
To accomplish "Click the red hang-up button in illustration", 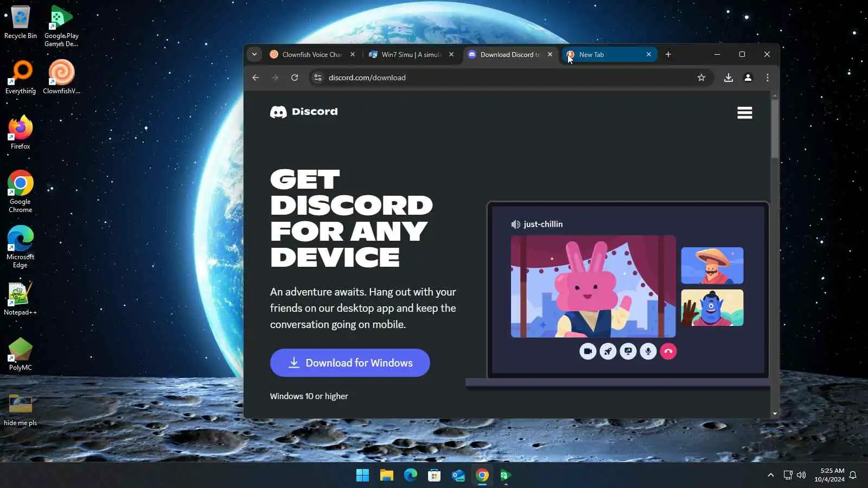I will (x=668, y=351).
